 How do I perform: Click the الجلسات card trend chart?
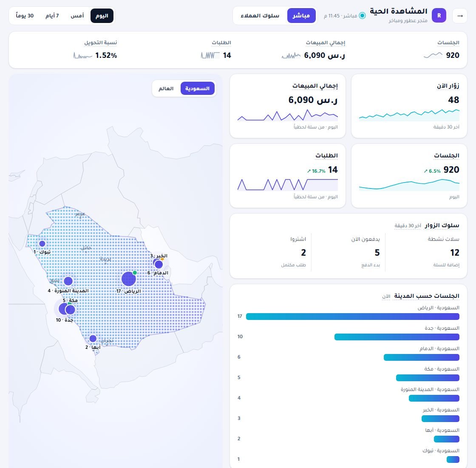click(x=409, y=185)
